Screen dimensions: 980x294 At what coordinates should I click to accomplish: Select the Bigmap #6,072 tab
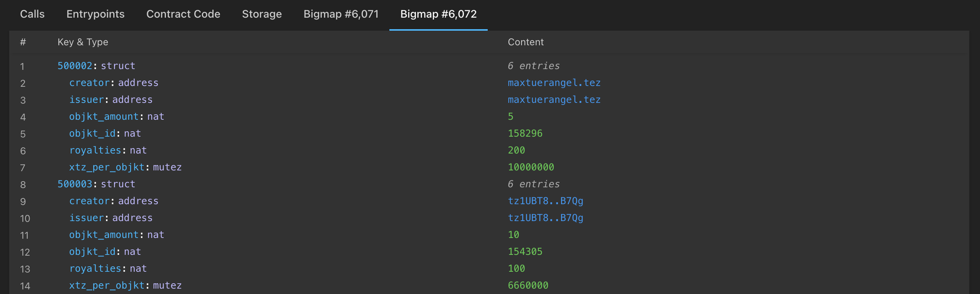438,14
